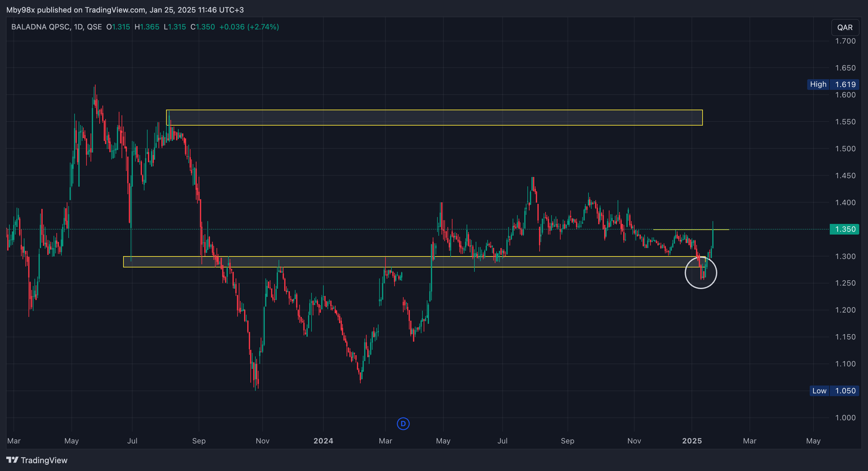Click the QAR currency button
This screenshot has height=471, width=868.
pyautogui.click(x=845, y=27)
